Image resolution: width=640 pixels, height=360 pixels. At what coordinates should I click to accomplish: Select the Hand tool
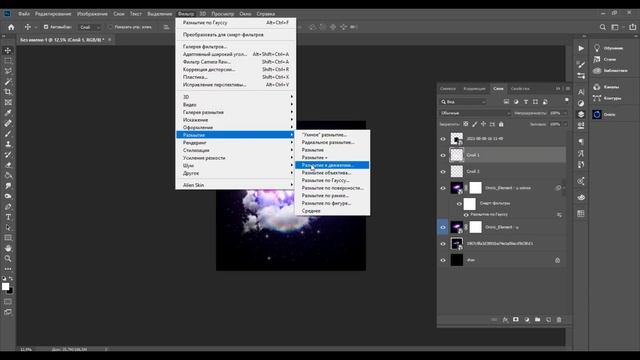tap(8, 248)
